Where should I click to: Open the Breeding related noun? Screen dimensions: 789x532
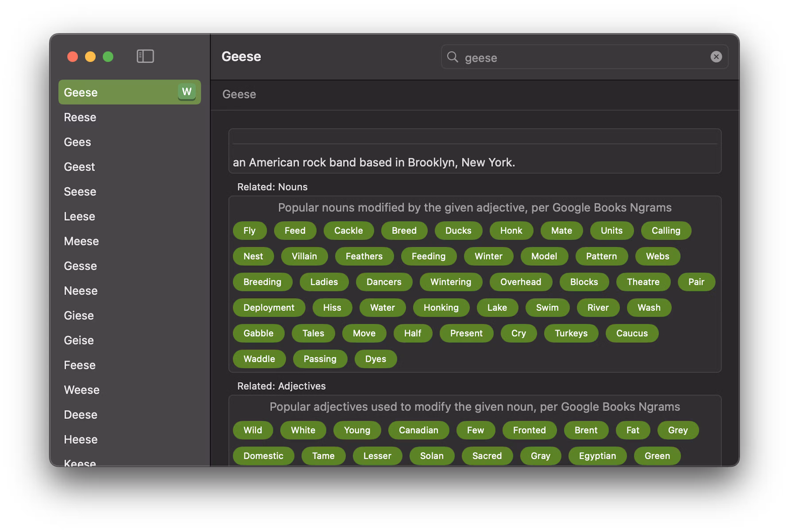(262, 282)
